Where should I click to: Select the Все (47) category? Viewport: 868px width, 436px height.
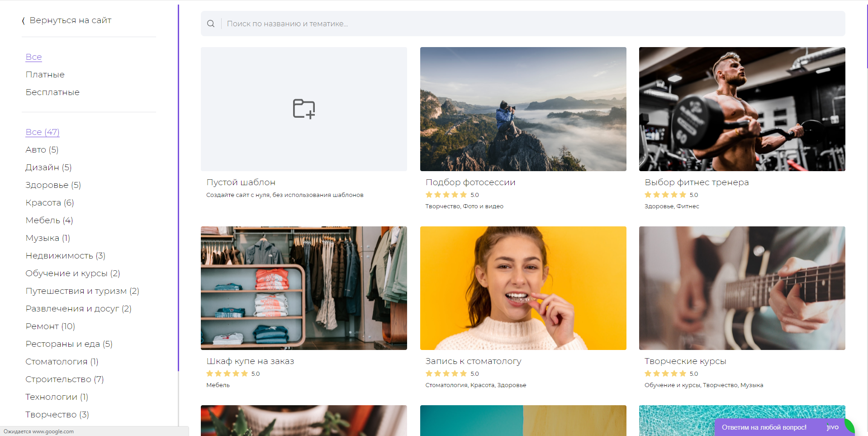(43, 132)
